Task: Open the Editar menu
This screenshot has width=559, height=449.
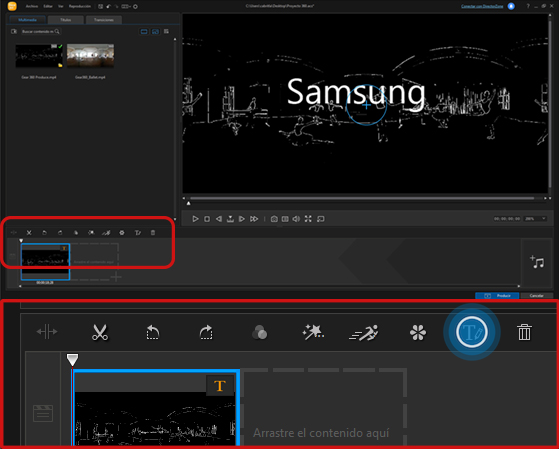Action: [48, 6]
